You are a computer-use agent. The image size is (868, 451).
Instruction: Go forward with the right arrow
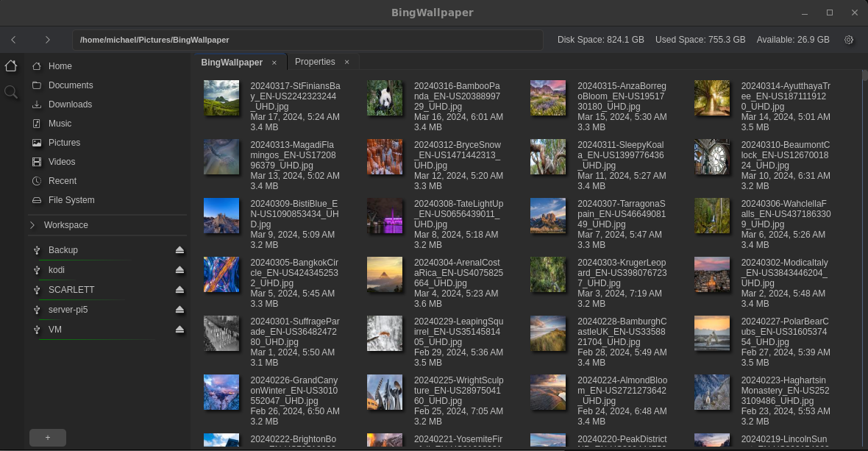(x=48, y=40)
